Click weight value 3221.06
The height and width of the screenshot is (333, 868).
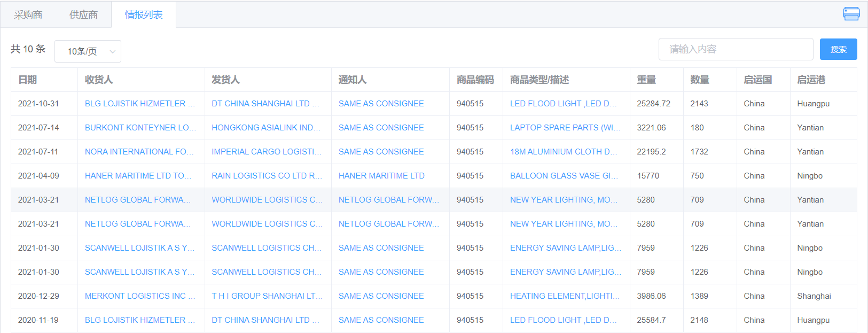coord(651,128)
